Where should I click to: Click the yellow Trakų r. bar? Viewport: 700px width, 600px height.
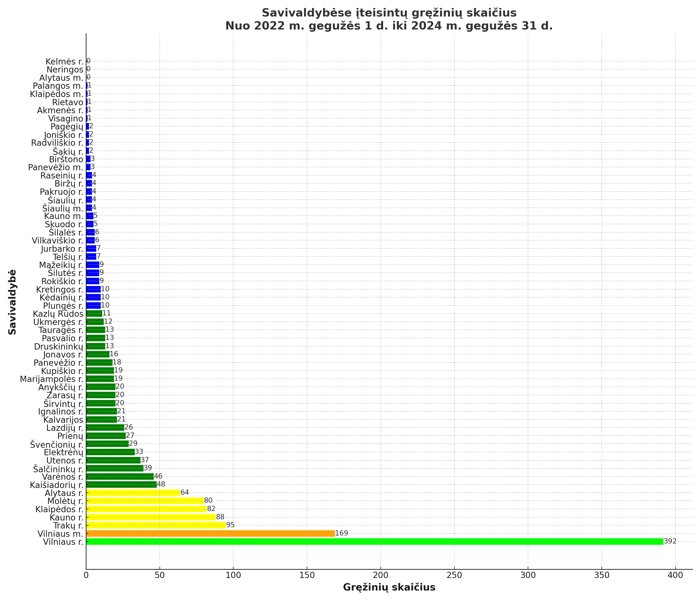tap(156, 525)
